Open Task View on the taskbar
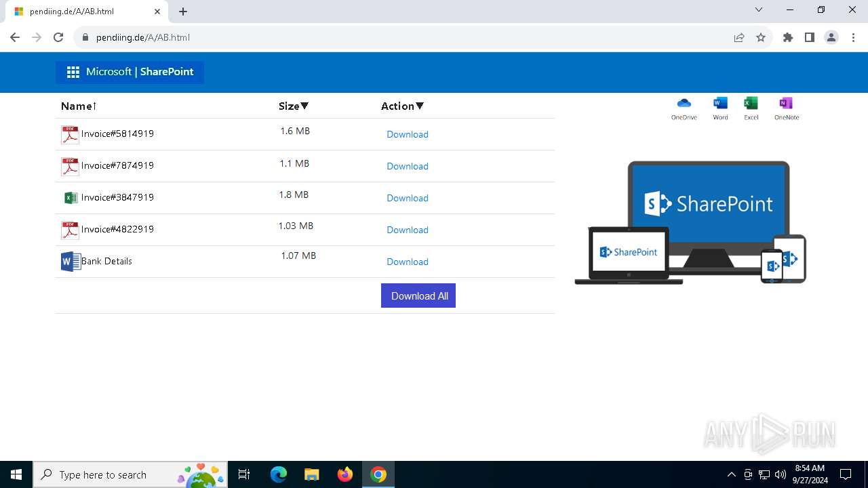The width and height of the screenshot is (868, 488). (x=245, y=474)
